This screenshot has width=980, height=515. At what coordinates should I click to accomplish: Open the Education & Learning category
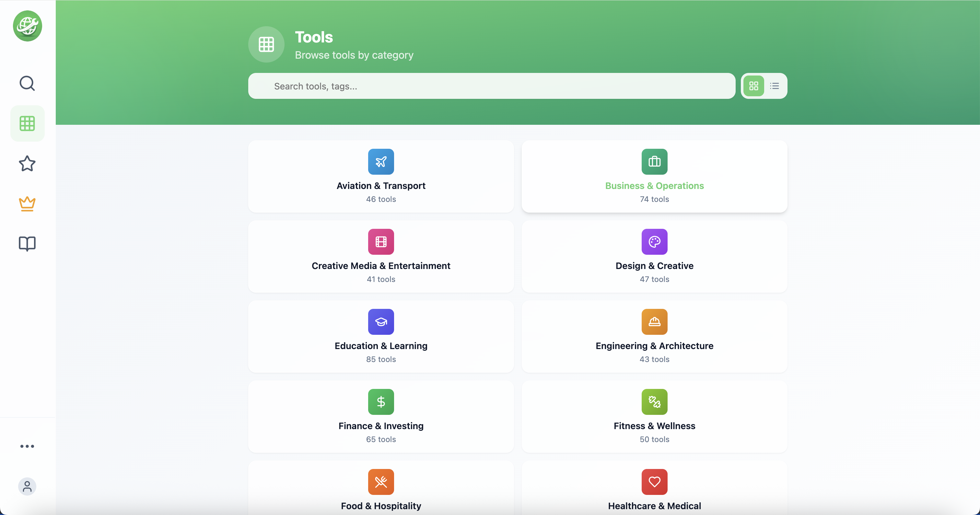pos(381,337)
